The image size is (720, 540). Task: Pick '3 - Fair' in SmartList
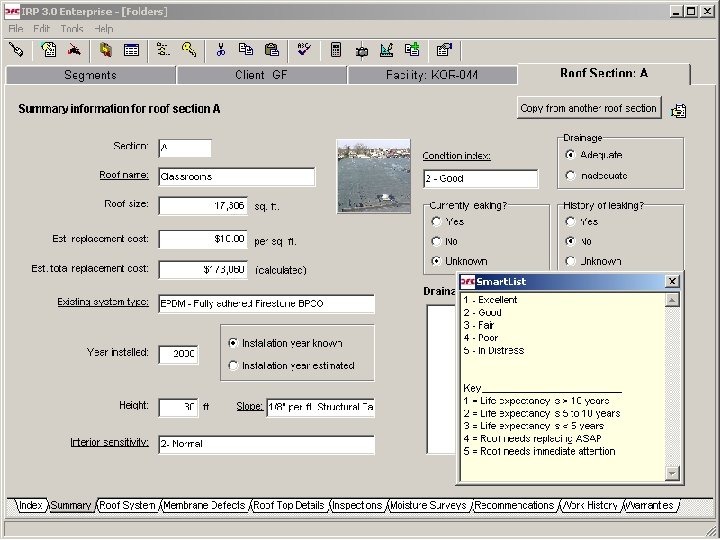[480, 325]
